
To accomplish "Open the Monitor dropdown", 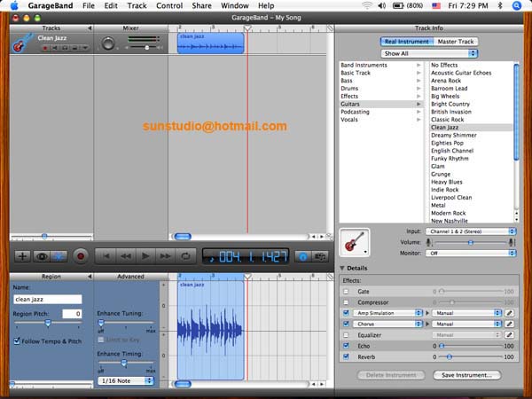I will point(471,253).
